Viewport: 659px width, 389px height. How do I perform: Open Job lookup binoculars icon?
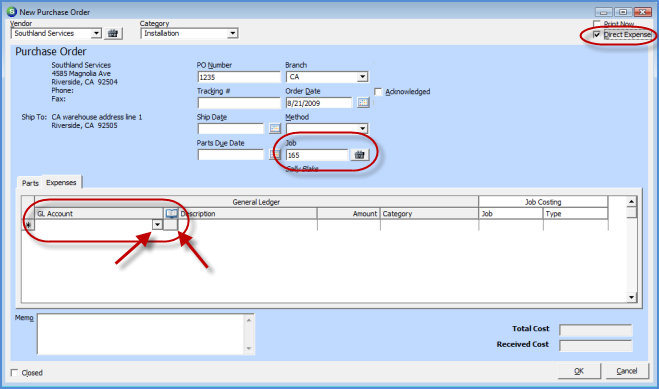point(360,155)
